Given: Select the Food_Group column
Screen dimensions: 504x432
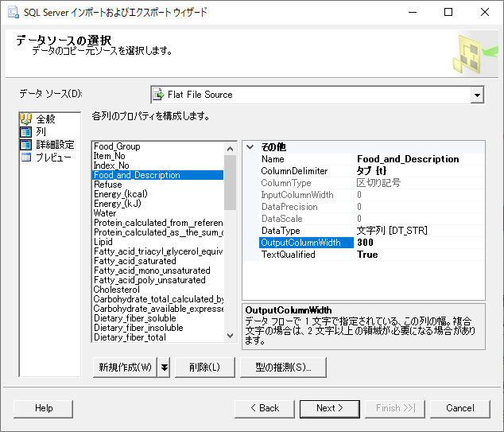Looking at the screenshot, I should [x=117, y=146].
